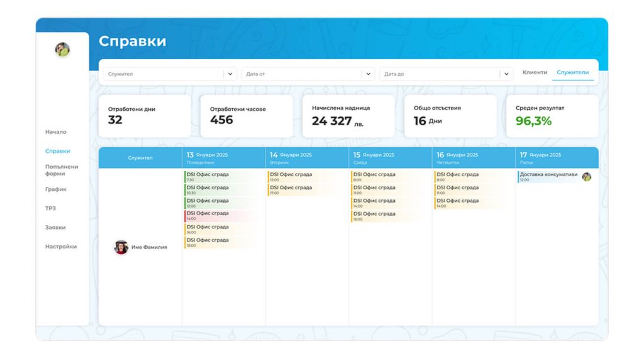The image size is (644, 358).
Task: Select the 7:30 DSI Офис сграда entry on Monday
Action: [221, 177]
